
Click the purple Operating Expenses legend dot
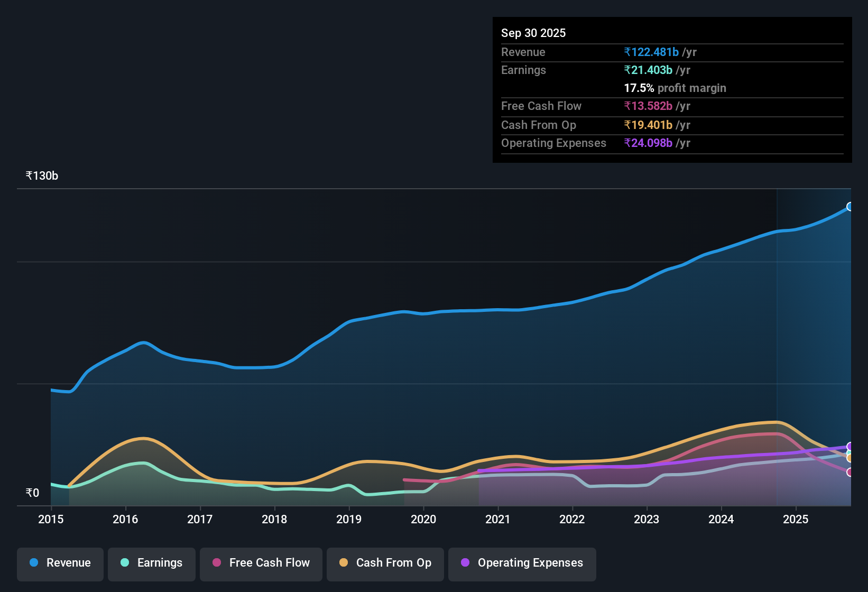pyautogui.click(x=465, y=563)
